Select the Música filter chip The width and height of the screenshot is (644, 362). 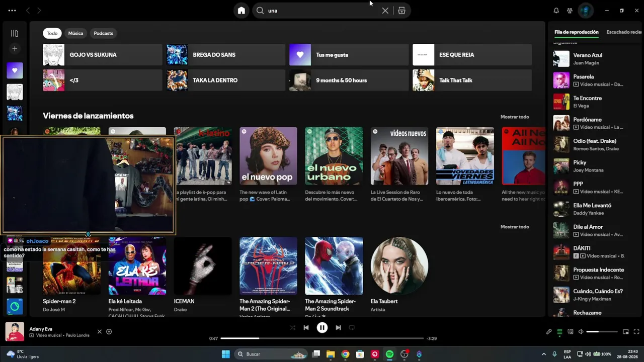[75, 33]
